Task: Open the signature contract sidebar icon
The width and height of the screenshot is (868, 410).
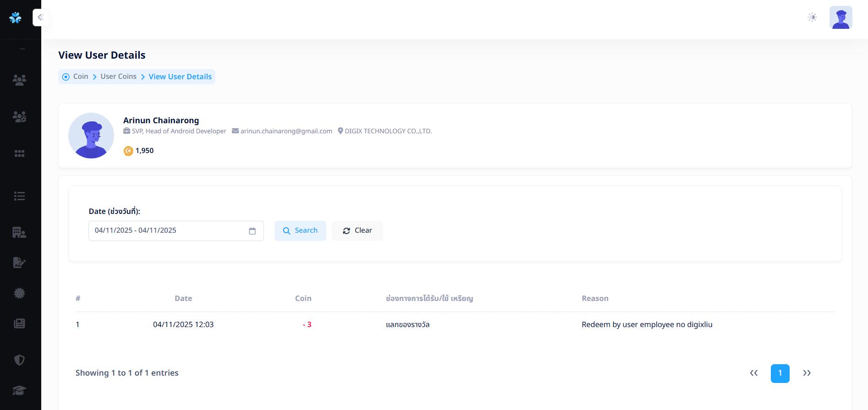Action: click(19, 262)
